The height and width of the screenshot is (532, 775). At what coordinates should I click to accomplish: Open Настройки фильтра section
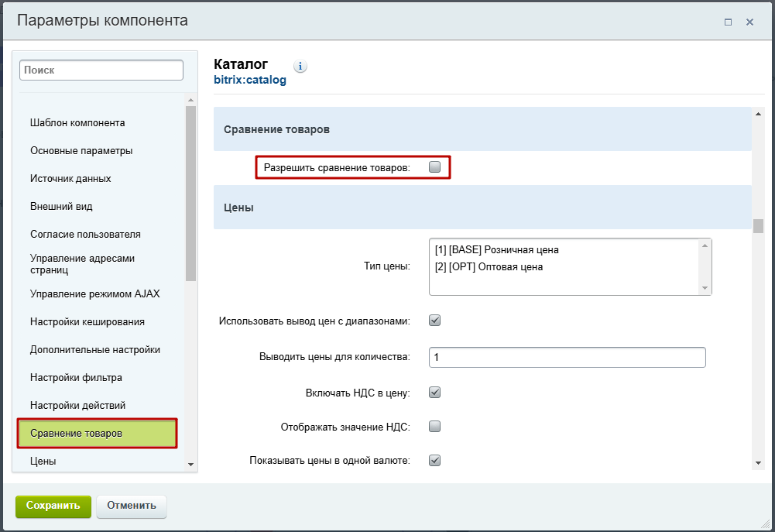pyautogui.click(x=76, y=378)
